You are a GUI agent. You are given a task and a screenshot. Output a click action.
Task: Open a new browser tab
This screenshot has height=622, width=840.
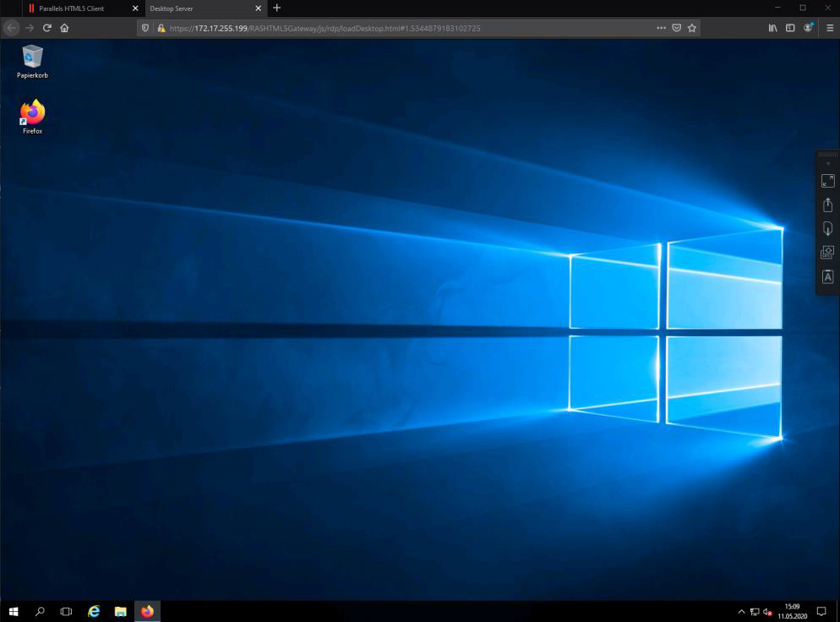click(x=277, y=8)
